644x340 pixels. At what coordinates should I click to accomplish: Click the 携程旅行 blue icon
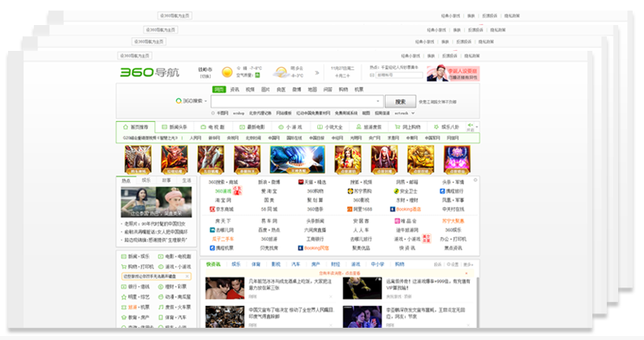click(442, 191)
